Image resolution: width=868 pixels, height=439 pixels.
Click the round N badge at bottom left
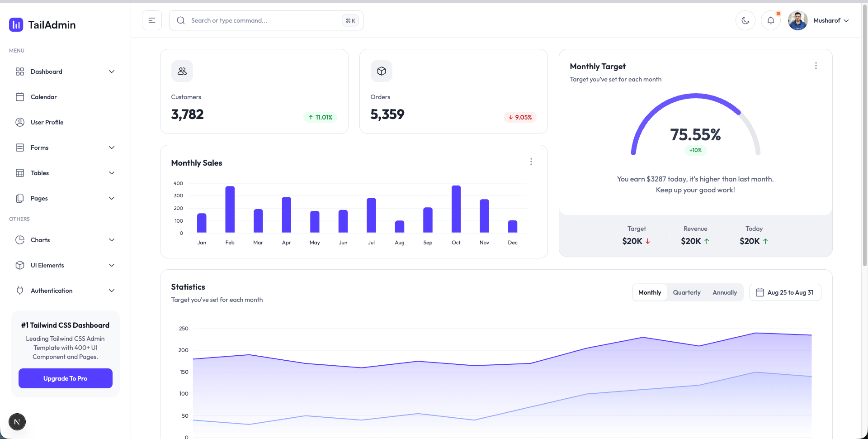pos(17,422)
